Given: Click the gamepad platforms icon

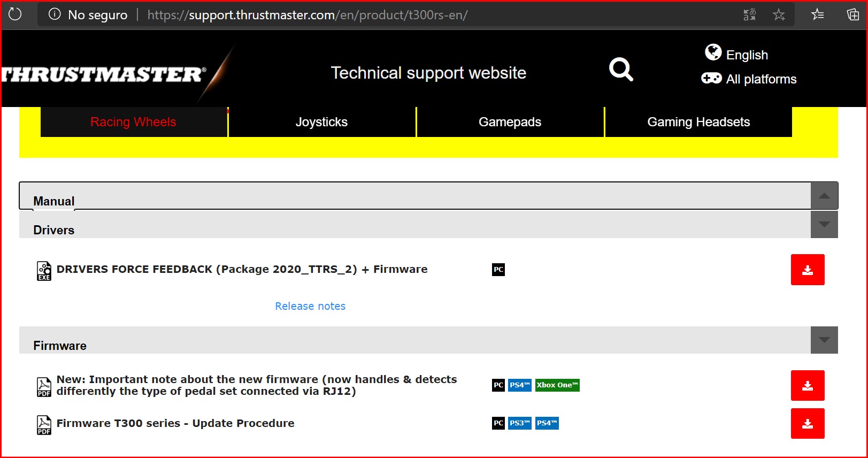Looking at the screenshot, I should click(711, 78).
